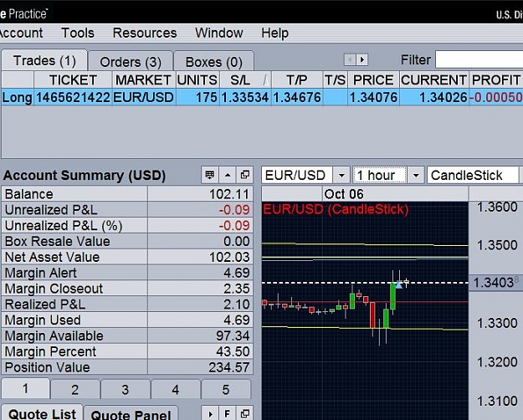Select account summary page tab 5
This screenshot has width=523, height=420.
click(226, 389)
